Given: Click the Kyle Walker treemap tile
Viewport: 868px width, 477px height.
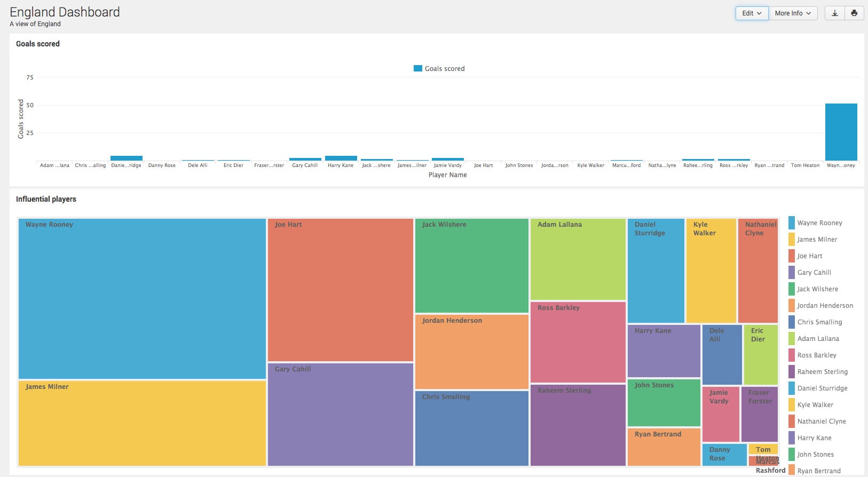Looking at the screenshot, I should click(x=711, y=271).
